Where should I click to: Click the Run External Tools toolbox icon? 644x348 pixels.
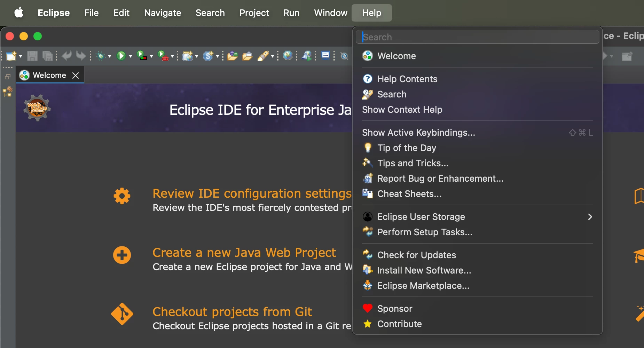[x=163, y=56]
